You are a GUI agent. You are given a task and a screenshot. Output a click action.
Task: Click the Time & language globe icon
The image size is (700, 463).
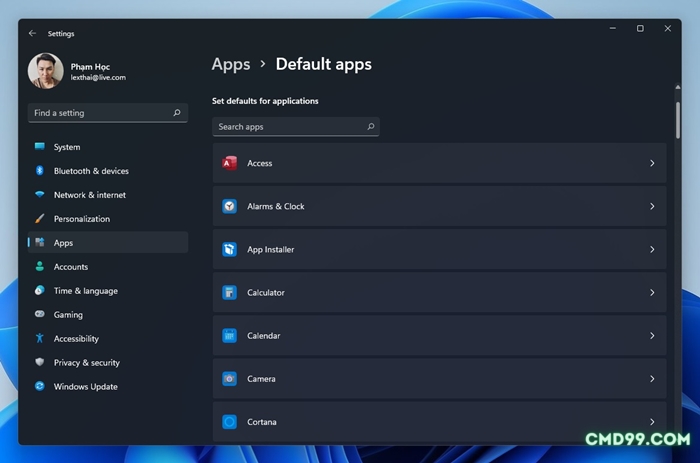(x=40, y=291)
